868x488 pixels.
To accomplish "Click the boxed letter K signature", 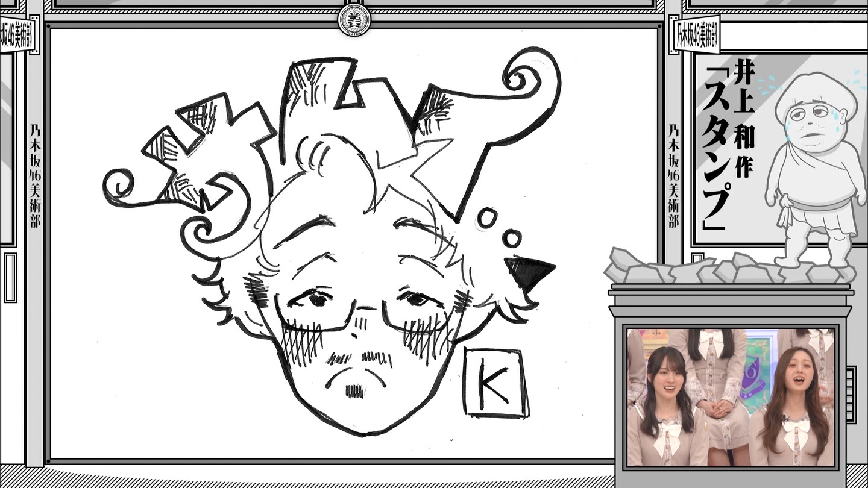I will (x=495, y=383).
